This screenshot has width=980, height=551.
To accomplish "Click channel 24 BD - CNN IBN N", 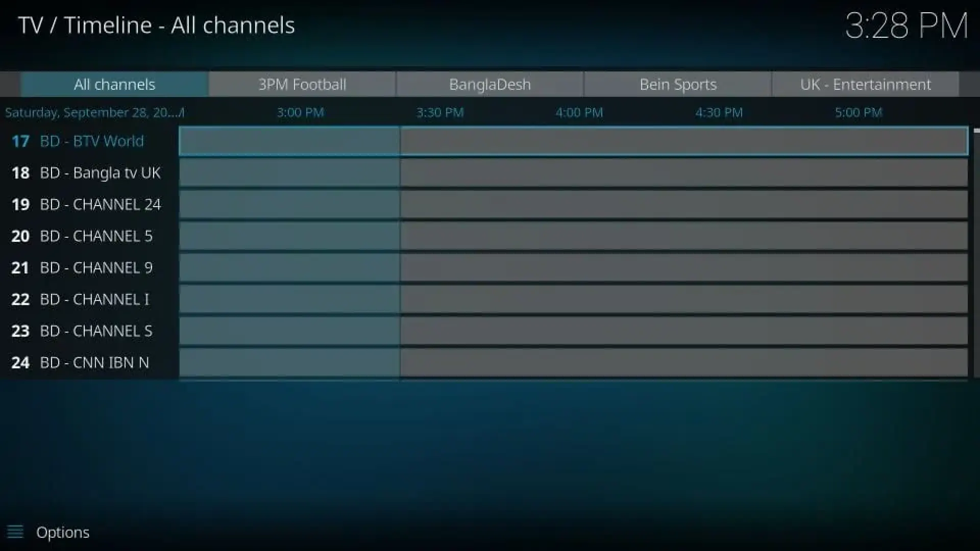I will coord(93,362).
